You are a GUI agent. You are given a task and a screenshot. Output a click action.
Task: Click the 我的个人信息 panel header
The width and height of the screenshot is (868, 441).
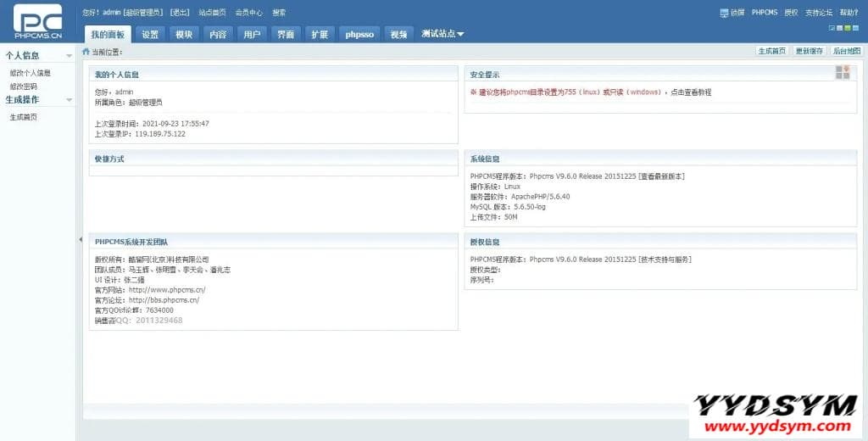click(274, 75)
